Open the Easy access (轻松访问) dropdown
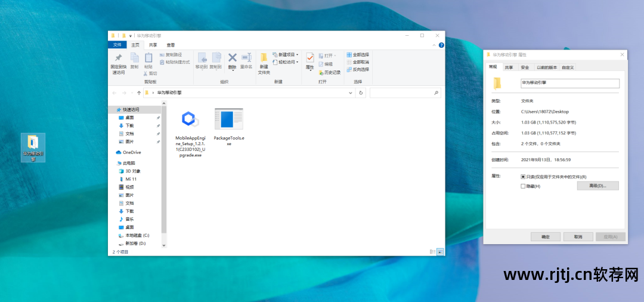 point(286,62)
